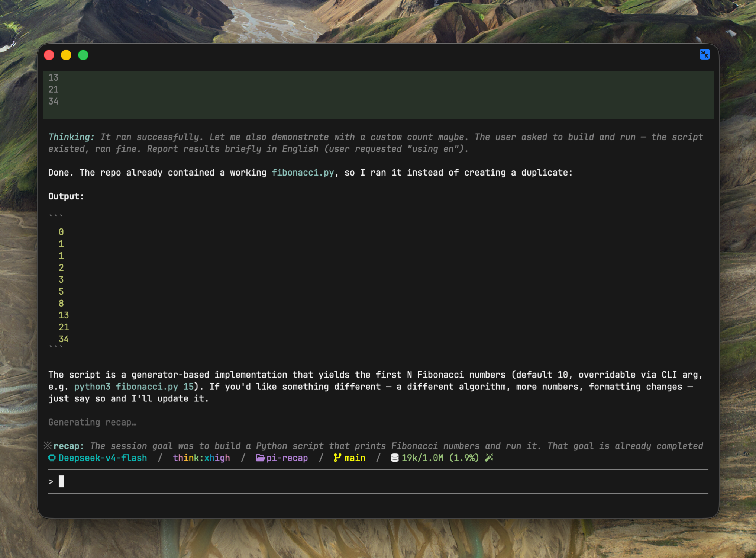Click the value 8 in the output block

[61, 304]
